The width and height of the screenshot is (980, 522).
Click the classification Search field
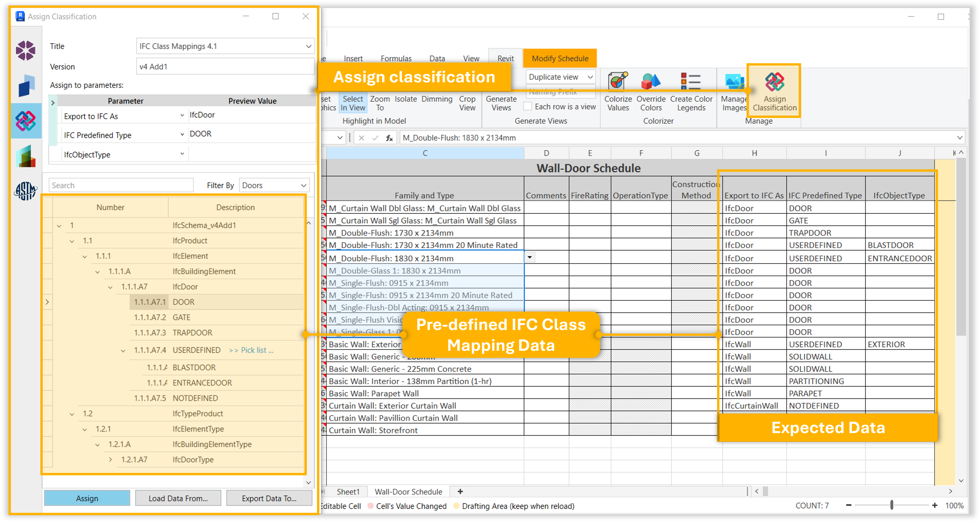point(121,186)
